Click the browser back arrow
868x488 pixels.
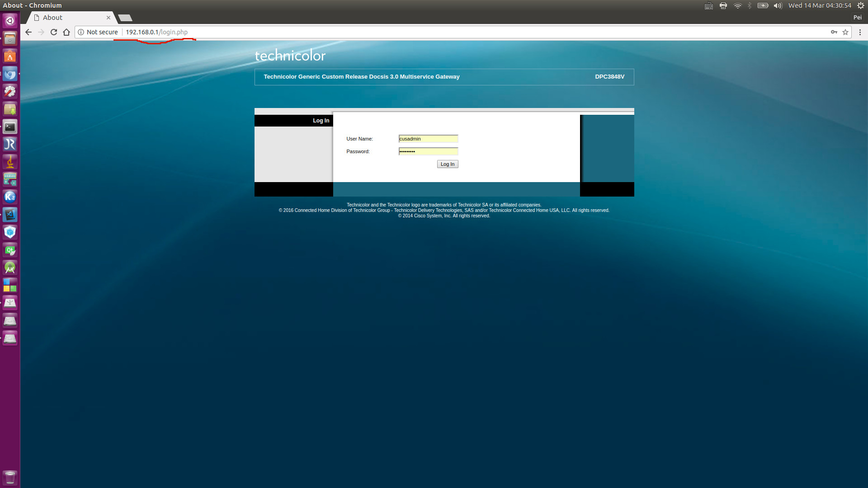pyautogui.click(x=28, y=32)
